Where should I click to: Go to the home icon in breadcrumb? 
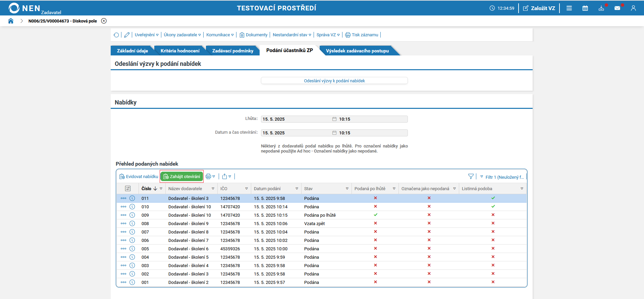[x=11, y=21]
